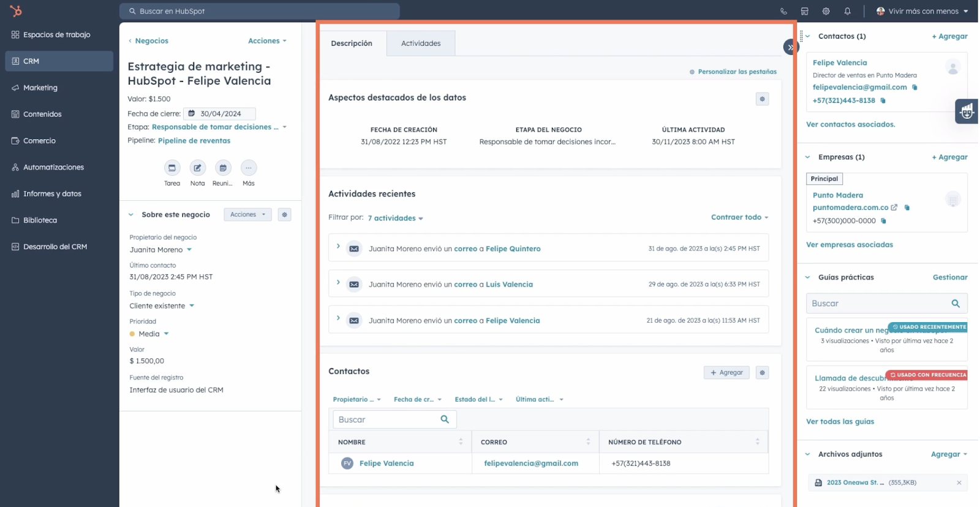Click the calendar icon in Fecha de cierre
The width and height of the screenshot is (980, 507).
point(191,113)
